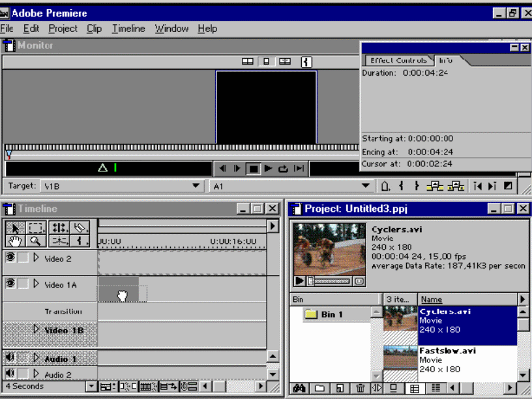Expand the Audio 2 track

coord(36,374)
